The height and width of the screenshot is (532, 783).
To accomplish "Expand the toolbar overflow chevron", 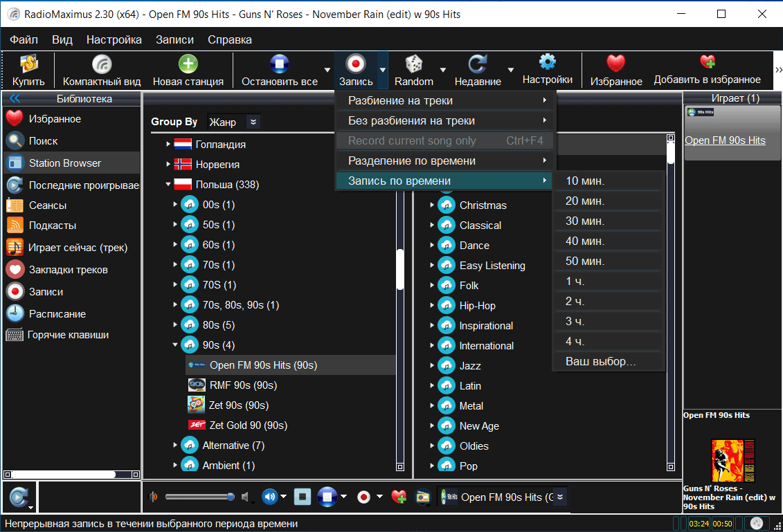I will coord(778,70).
